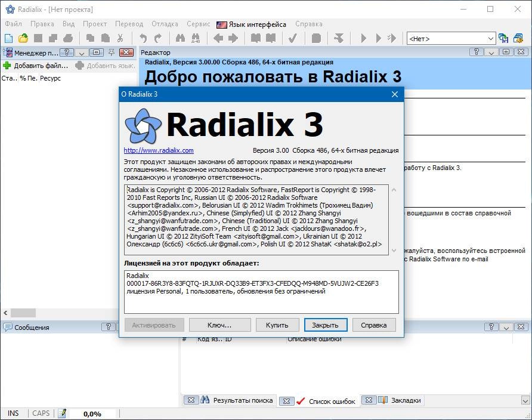This screenshot has width=532, height=420.
Task: Click help question icon in Project Manager panel
Action: click(x=67, y=52)
